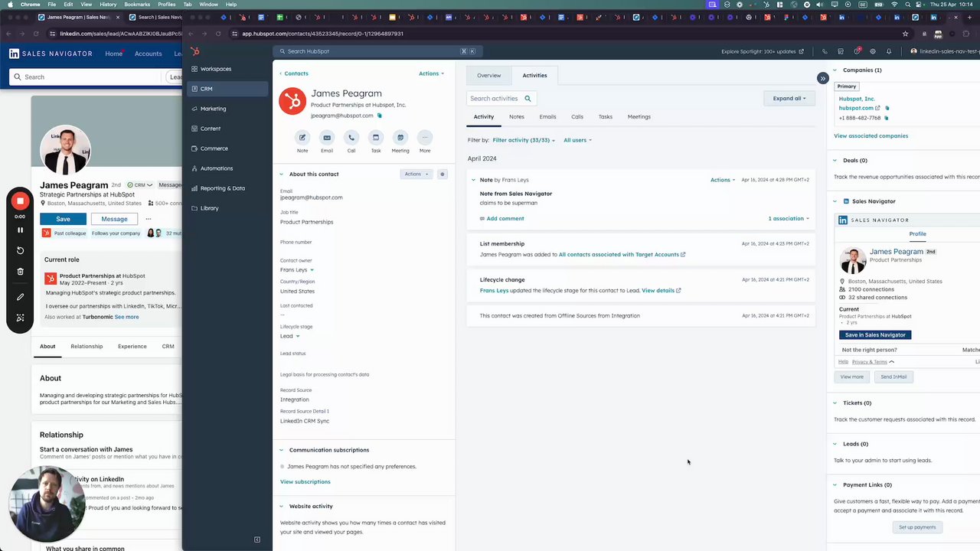
Task: Click the Email icon under contact header
Action: (x=327, y=138)
